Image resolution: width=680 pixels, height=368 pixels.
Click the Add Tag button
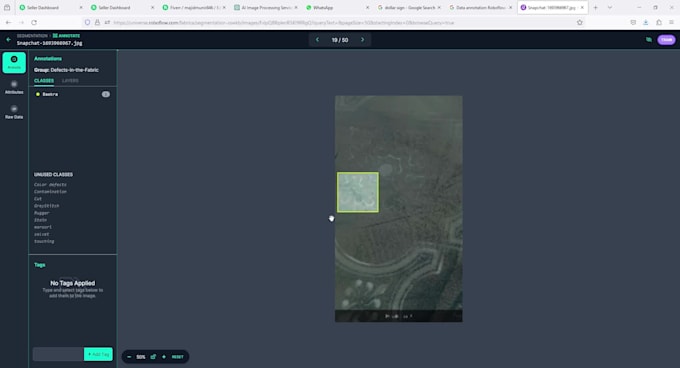tap(98, 354)
